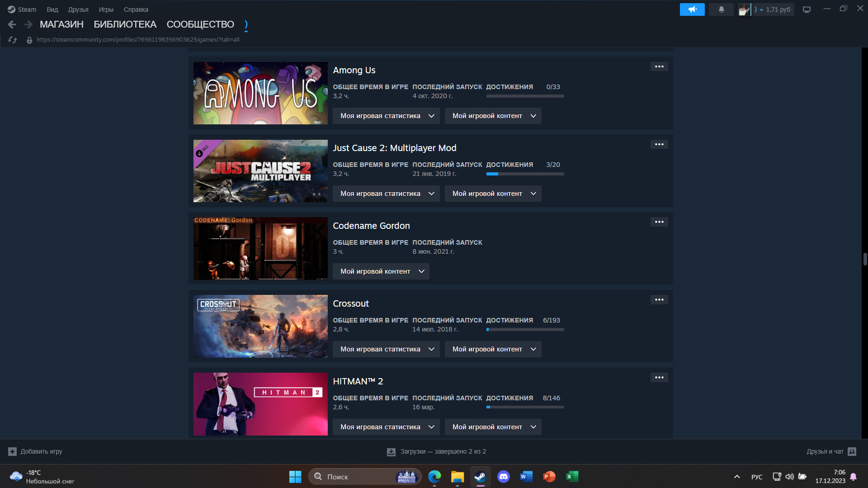This screenshot has width=868, height=488.
Task: Expand Among Us game content dropdown
Action: point(493,116)
